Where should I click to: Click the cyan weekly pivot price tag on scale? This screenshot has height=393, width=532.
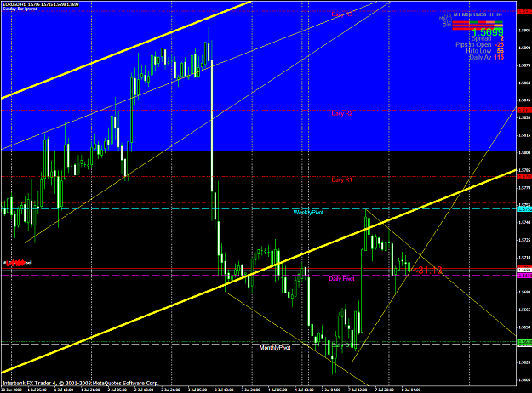click(524, 209)
